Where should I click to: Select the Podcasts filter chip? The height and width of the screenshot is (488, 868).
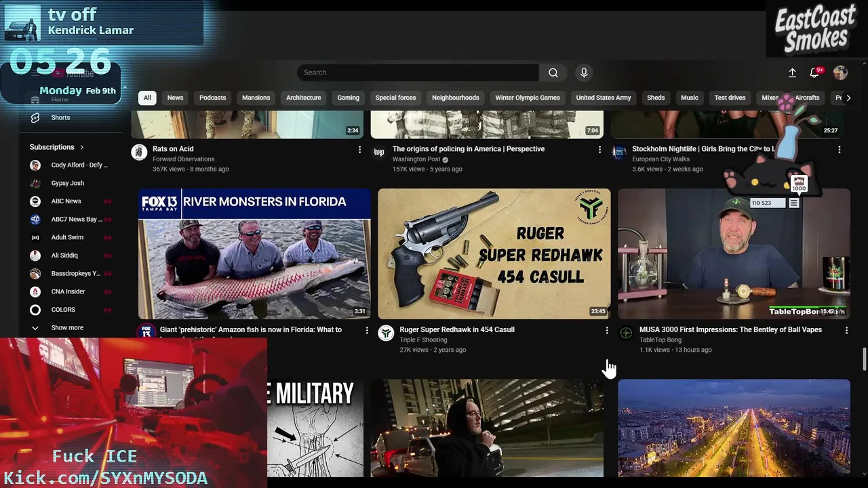[x=212, y=98]
